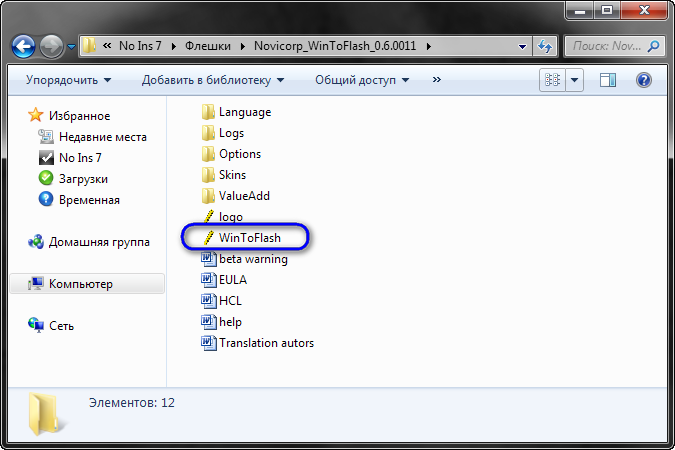The height and width of the screenshot is (450, 675).
Task: Open recent pages dropdown next to Forward button
Action: [72, 46]
